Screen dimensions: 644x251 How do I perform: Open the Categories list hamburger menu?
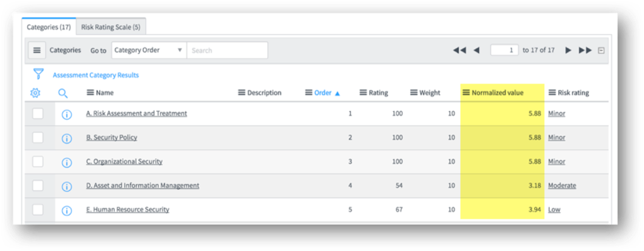[x=37, y=50]
